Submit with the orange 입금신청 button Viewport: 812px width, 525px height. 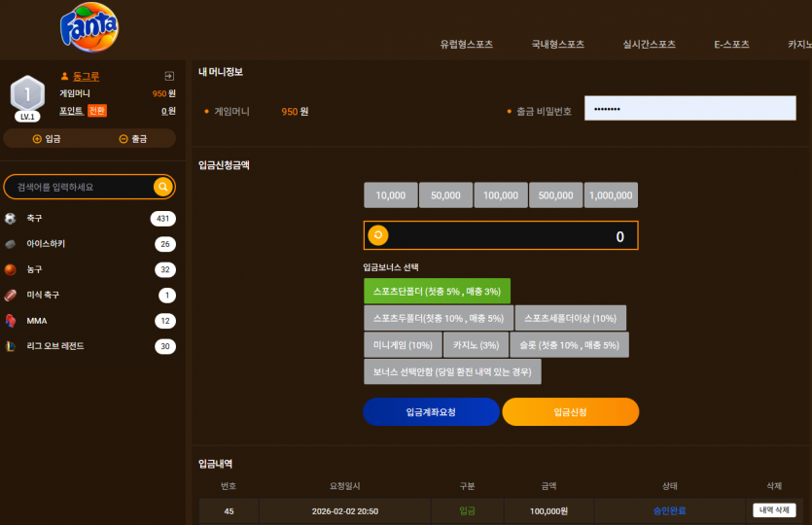click(x=570, y=412)
